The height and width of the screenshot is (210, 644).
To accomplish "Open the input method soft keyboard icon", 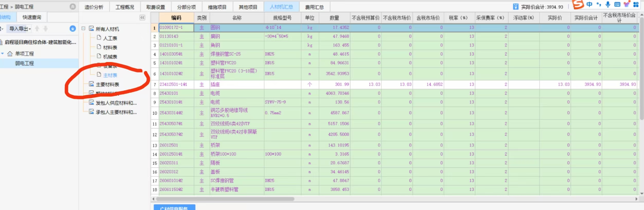I will tap(617, 4).
